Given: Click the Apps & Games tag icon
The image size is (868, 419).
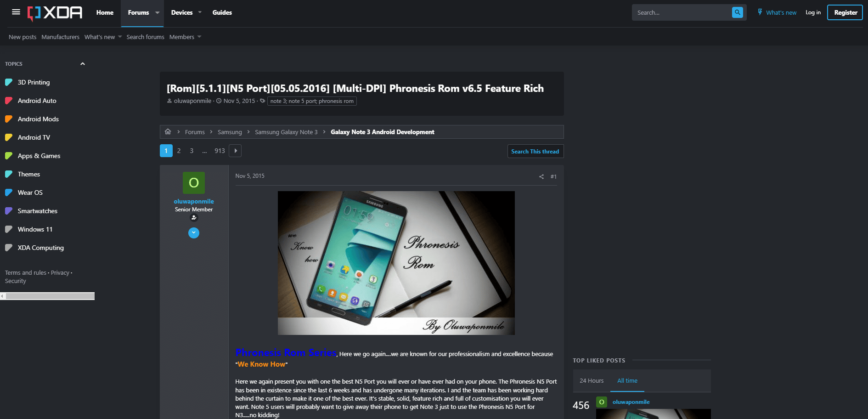Looking at the screenshot, I should (8, 156).
